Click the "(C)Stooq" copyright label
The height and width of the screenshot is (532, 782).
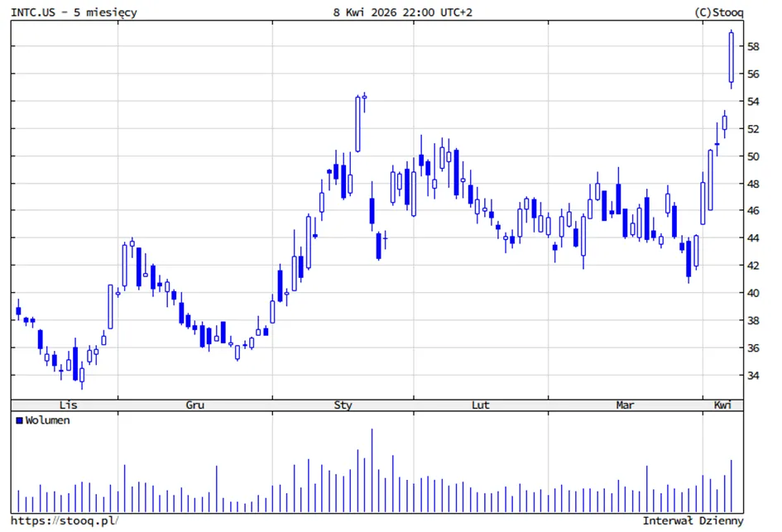tap(718, 12)
